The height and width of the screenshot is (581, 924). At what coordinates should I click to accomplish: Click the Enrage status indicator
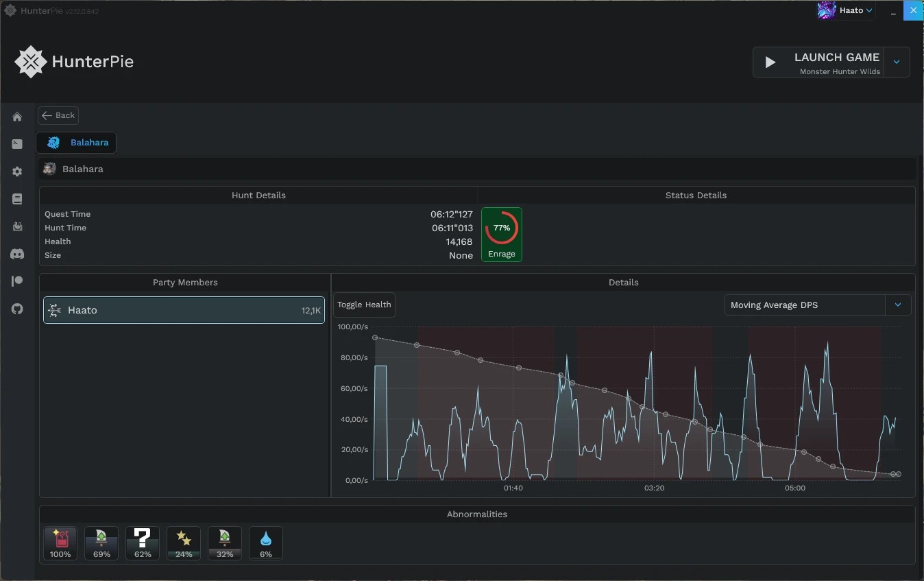pos(502,235)
